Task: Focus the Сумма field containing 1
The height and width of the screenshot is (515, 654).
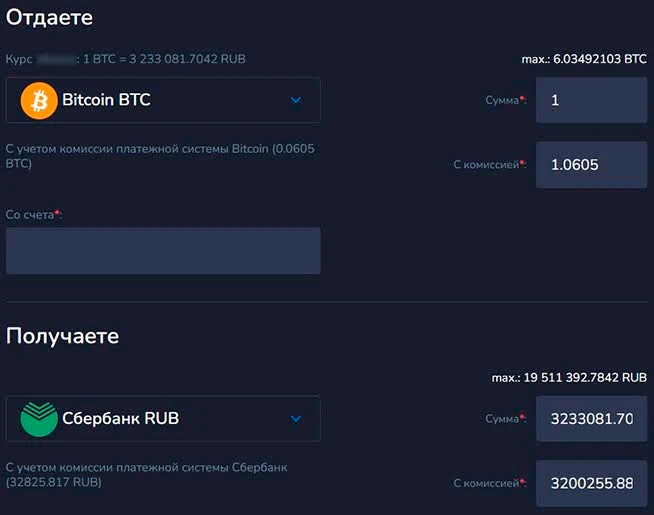Action: pos(591,100)
